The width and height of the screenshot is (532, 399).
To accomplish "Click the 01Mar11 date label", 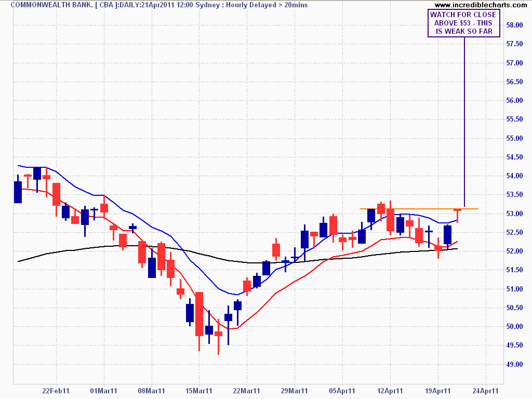I will 103,391.
